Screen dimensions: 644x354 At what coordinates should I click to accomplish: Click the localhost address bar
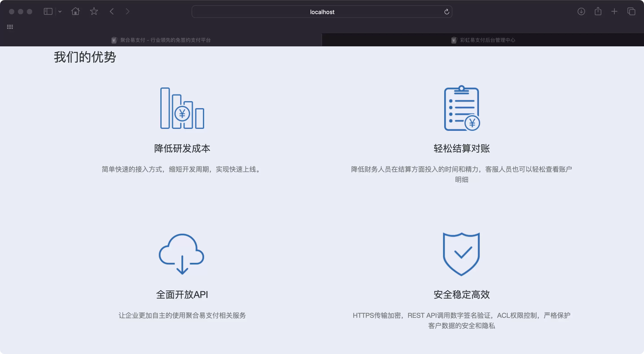[x=322, y=12]
